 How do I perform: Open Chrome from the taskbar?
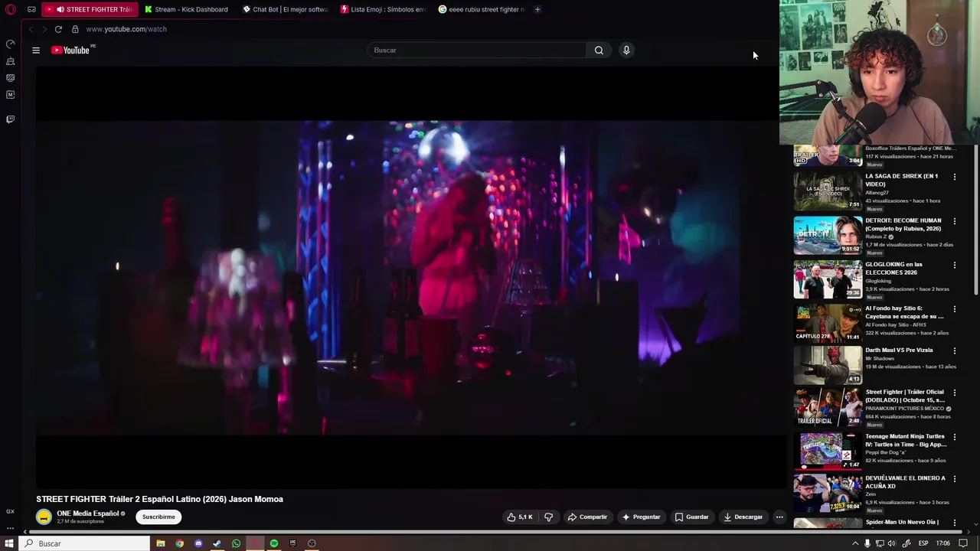(179, 543)
